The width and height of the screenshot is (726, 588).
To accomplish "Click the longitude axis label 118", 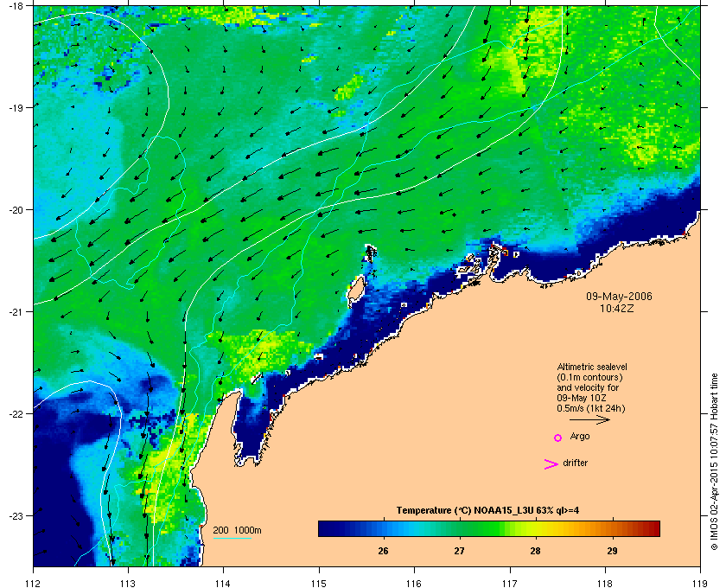I will pos(605,584).
